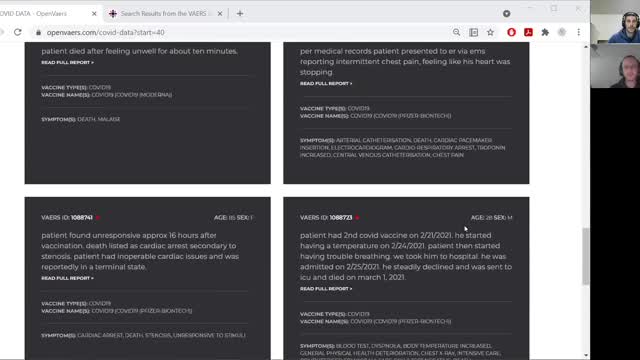Image resolution: width=640 pixels, height=360 pixels.
Task: Select the lower webcam participant thumbnail
Action: 615,66
